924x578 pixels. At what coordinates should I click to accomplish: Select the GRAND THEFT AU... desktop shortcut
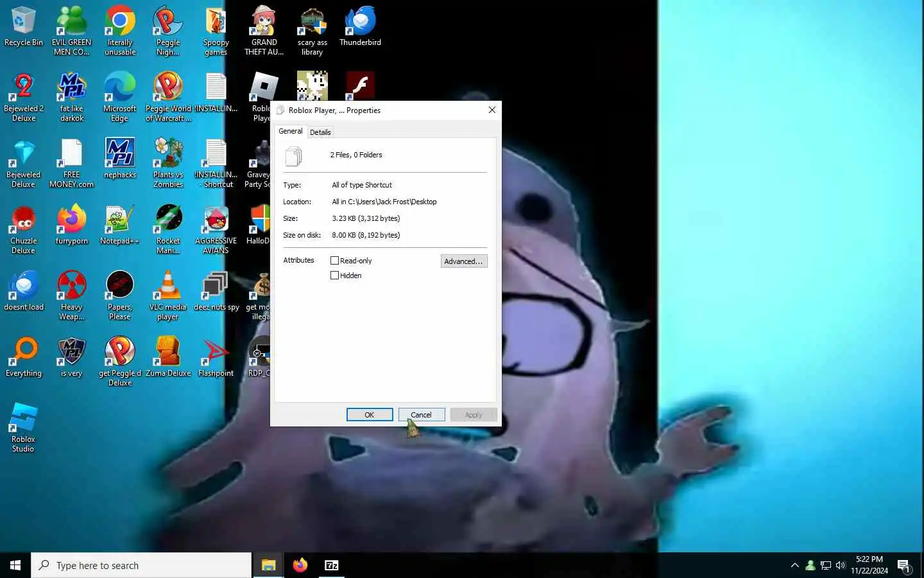[x=264, y=31]
